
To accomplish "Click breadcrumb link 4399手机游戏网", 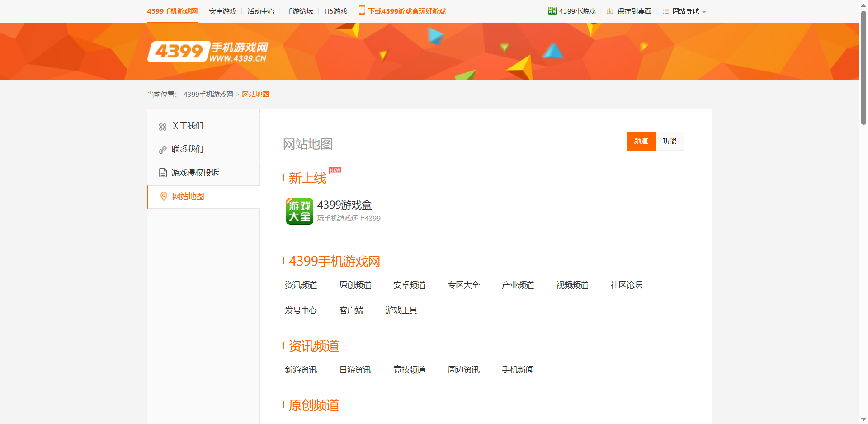I will pos(208,95).
